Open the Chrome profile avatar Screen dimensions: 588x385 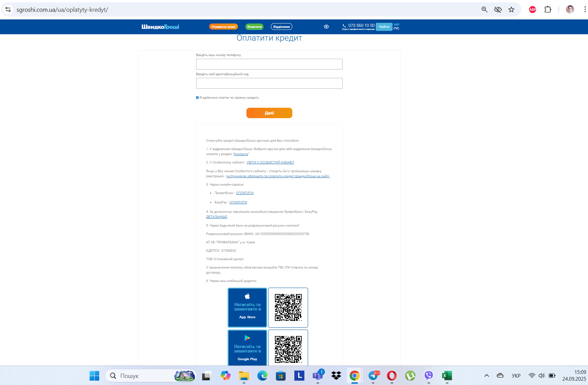pos(570,9)
